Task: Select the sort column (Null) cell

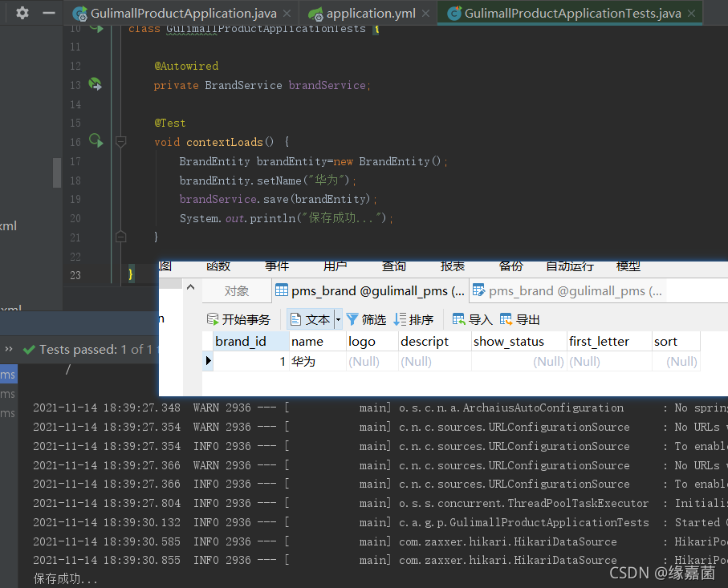Action: (x=676, y=361)
